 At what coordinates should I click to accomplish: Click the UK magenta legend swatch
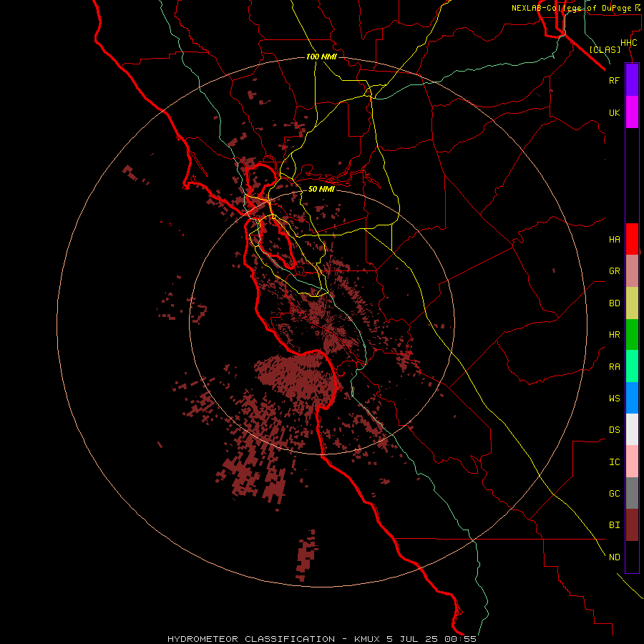(632, 112)
